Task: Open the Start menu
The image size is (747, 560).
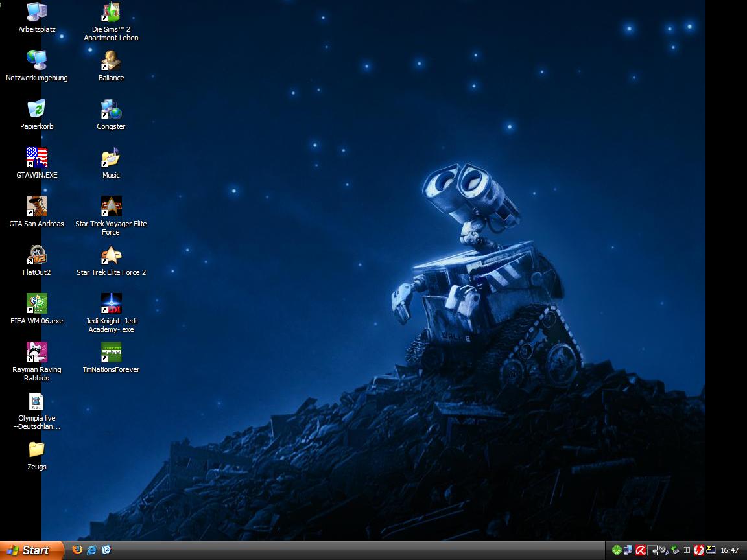Action: point(31,550)
